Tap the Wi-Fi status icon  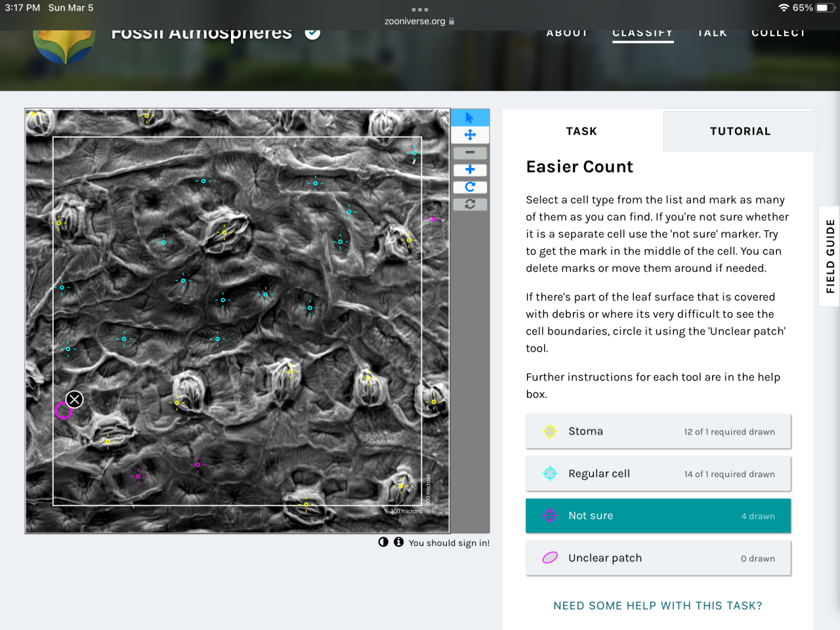[x=784, y=8]
